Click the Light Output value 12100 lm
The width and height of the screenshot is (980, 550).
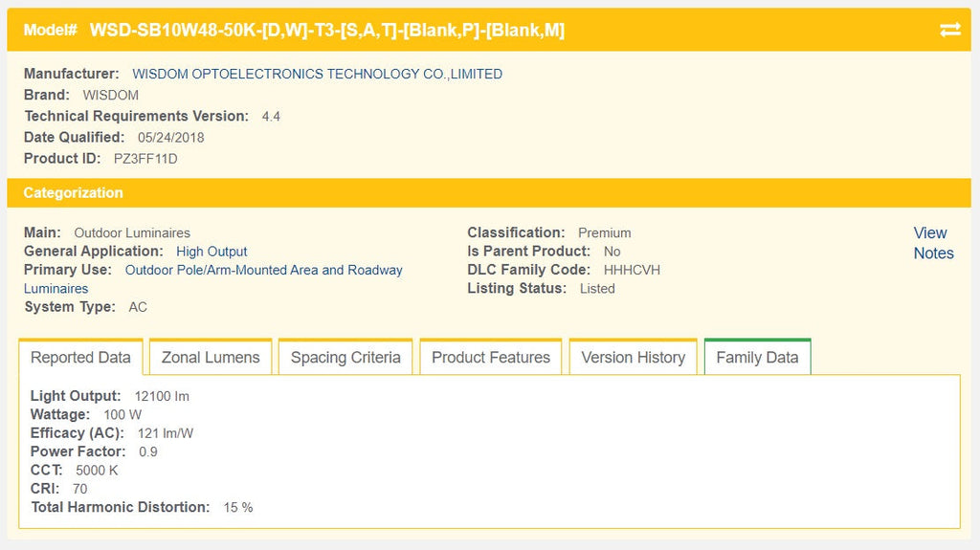click(x=162, y=396)
